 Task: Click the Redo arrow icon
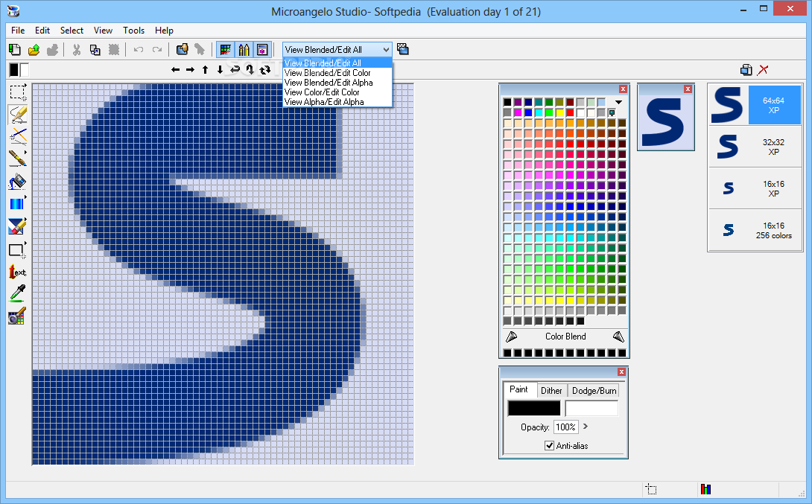(157, 50)
